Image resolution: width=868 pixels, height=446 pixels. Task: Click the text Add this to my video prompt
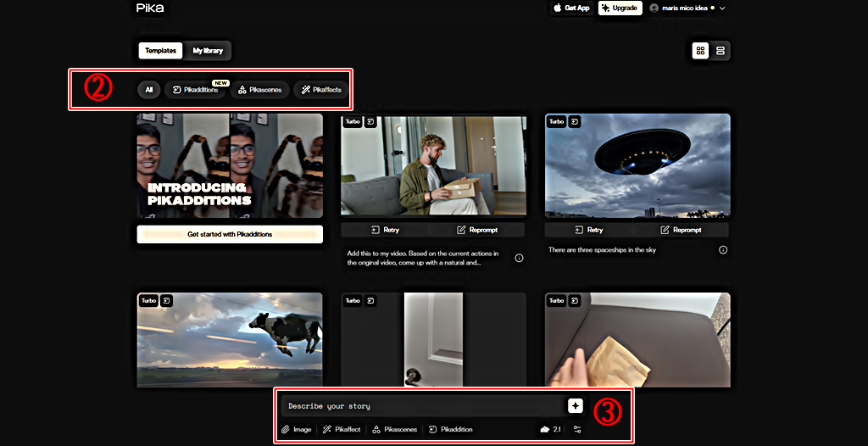[x=424, y=258]
